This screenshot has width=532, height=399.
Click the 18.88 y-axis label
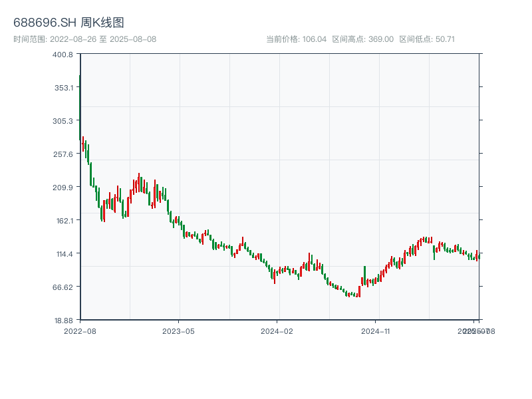(63, 321)
